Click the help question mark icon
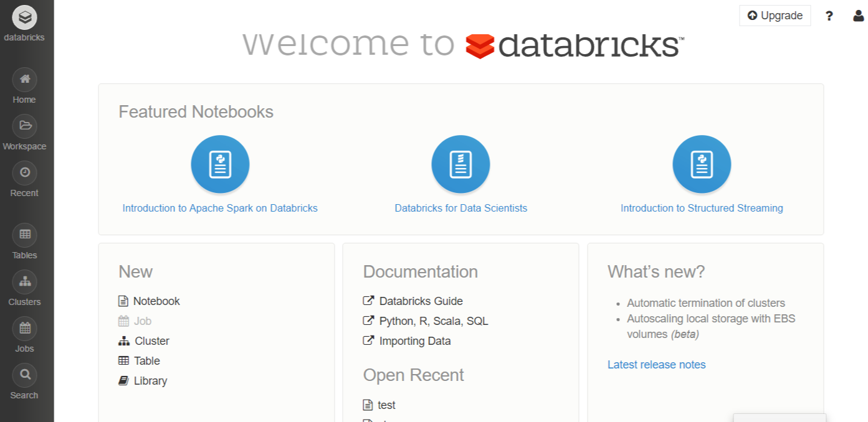This screenshot has height=422, width=868. (x=829, y=16)
